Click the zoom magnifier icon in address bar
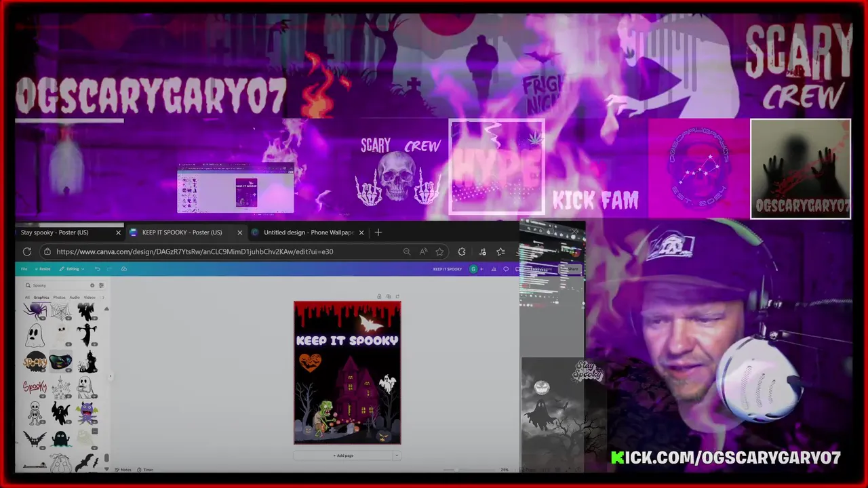 coord(407,251)
